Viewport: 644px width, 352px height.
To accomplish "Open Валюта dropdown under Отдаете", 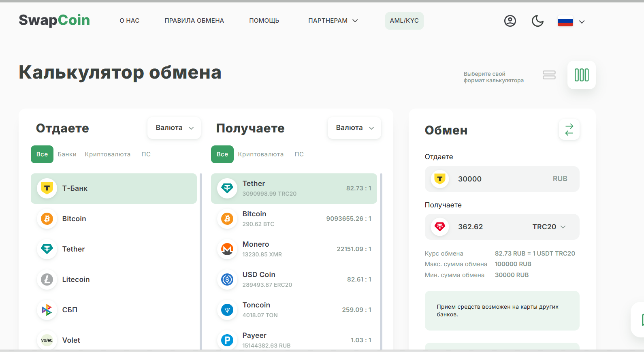I will coord(174,128).
